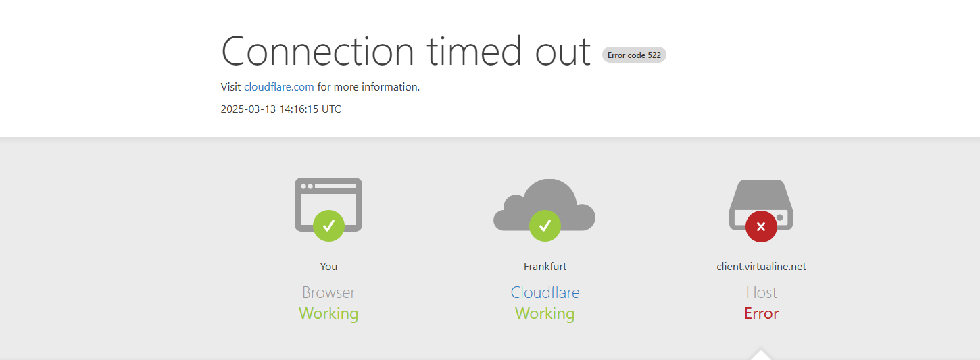Click the Cloudflare cloud icon
The height and width of the screenshot is (360, 980).
[x=545, y=205]
